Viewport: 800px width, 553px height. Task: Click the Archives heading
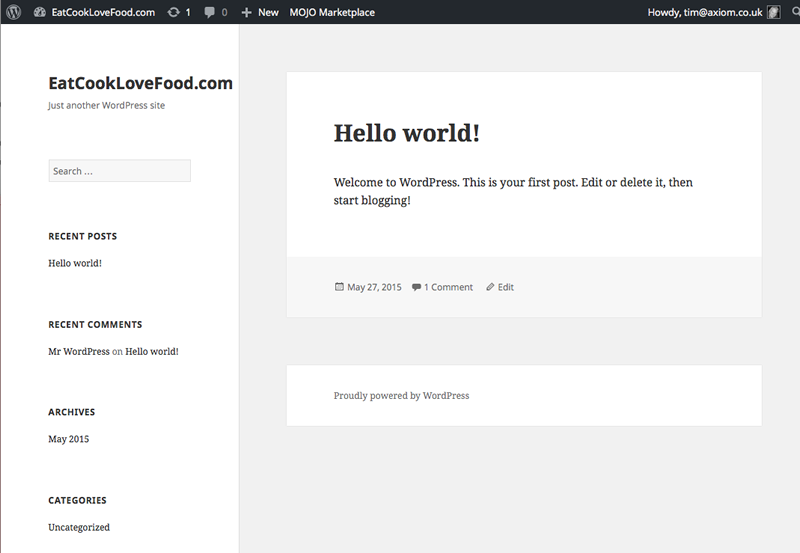[72, 412]
